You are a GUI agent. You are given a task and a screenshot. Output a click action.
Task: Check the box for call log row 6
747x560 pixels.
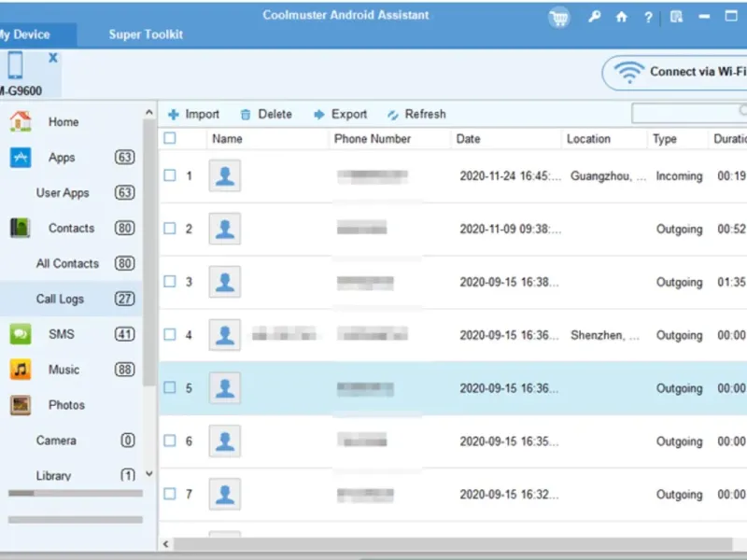click(x=170, y=441)
